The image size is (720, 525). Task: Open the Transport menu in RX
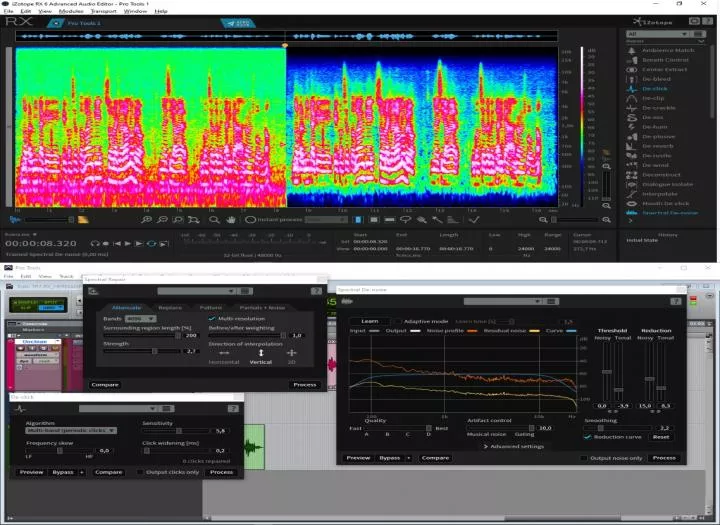(x=103, y=11)
